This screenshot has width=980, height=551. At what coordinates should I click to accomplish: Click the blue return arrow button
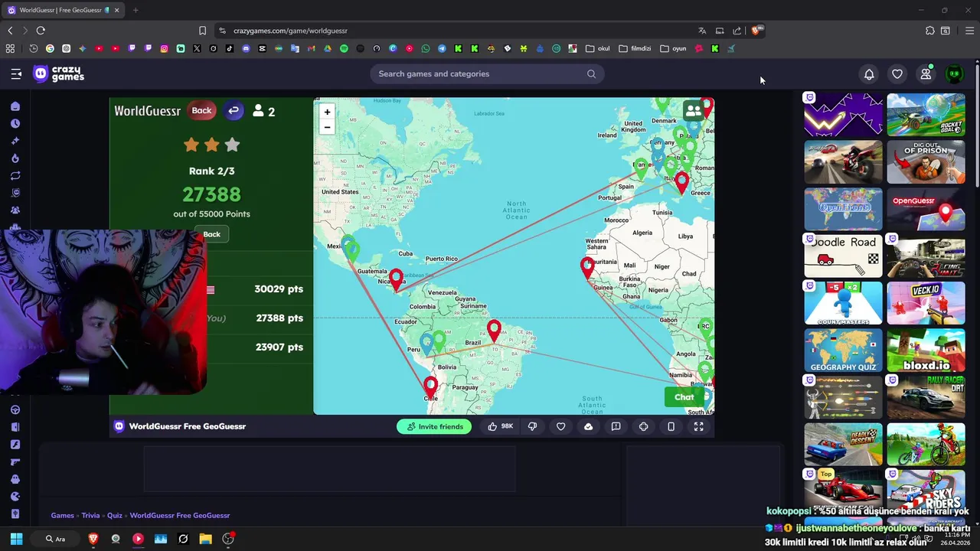(x=234, y=110)
